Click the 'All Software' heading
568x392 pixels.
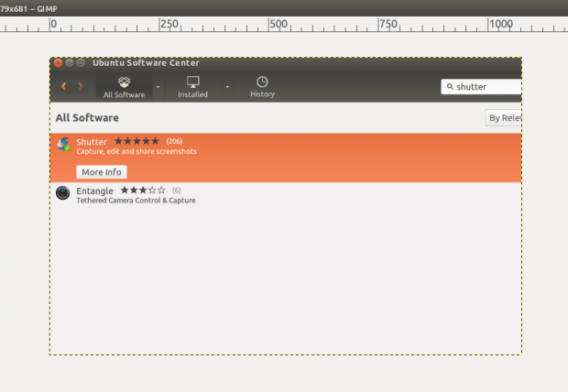[x=87, y=118]
